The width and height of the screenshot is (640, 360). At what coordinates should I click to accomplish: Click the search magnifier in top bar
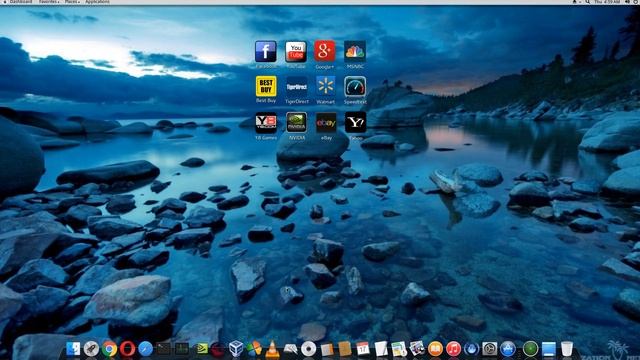pyautogui.click(x=587, y=2)
